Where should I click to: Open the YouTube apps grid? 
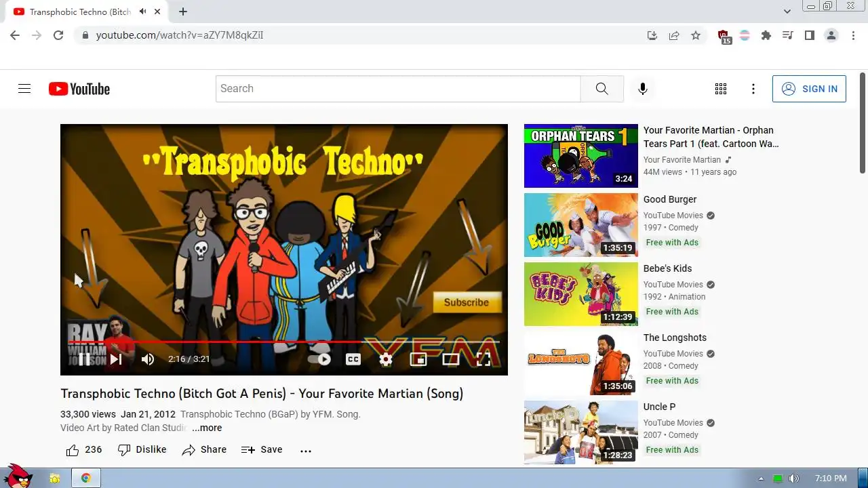(x=721, y=89)
